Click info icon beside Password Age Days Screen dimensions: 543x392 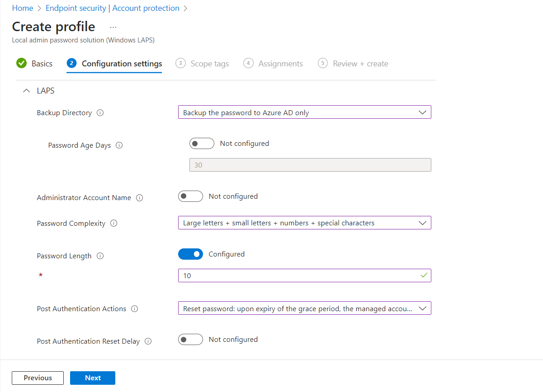pos(119,145)
